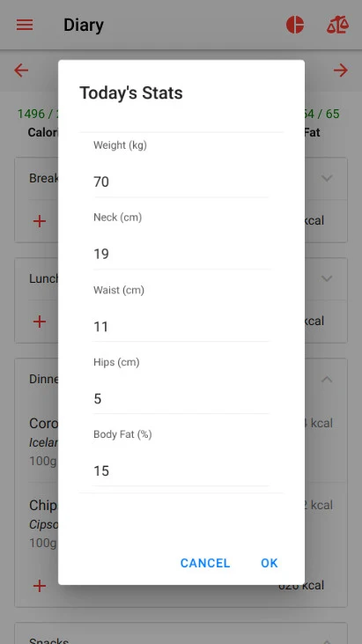Go to next day with right arrow
The height and width of the screenshot is (644, 362).
pos(341,70)
